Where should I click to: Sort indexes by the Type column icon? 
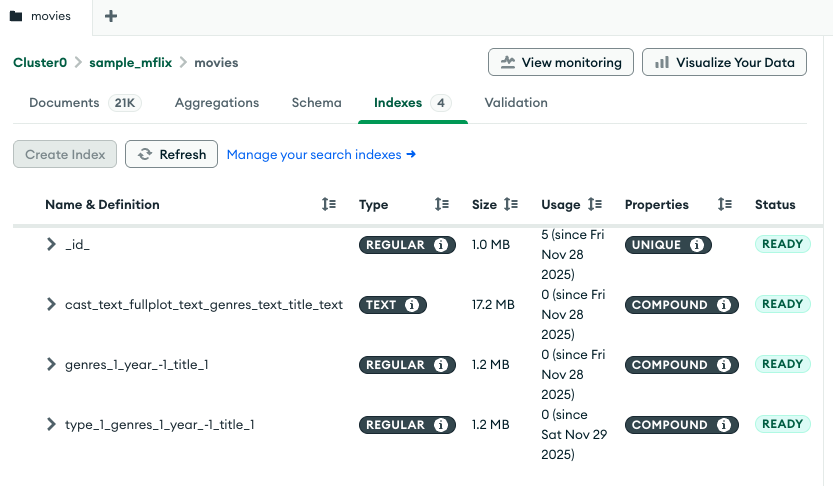442,205
